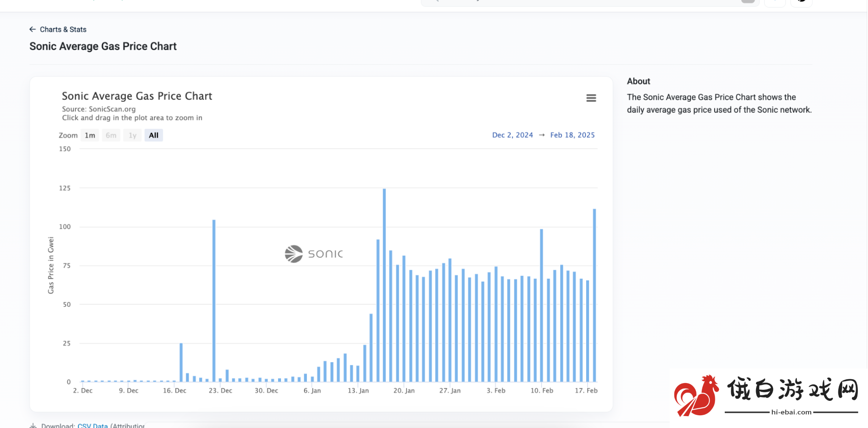Open the Dec 2, 2024 start date field

click(512, 135)
